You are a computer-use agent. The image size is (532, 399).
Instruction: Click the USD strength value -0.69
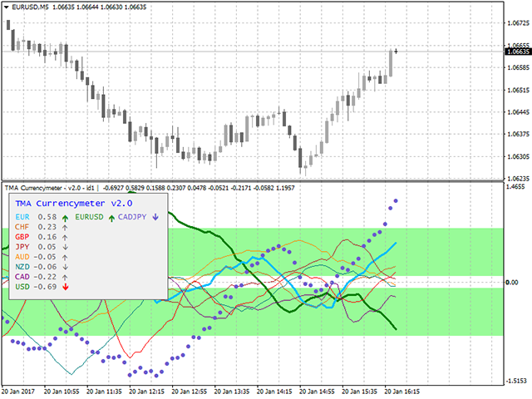[45, 287]
